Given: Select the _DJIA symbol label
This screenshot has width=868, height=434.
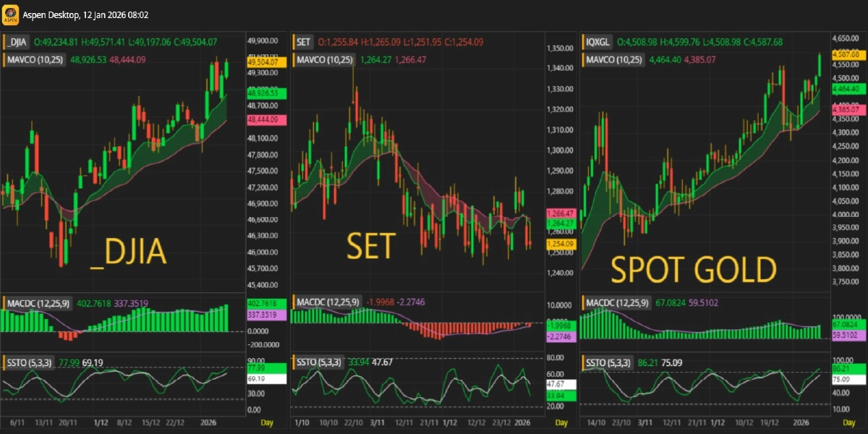Looking at the screenshot, I should 17,42.
